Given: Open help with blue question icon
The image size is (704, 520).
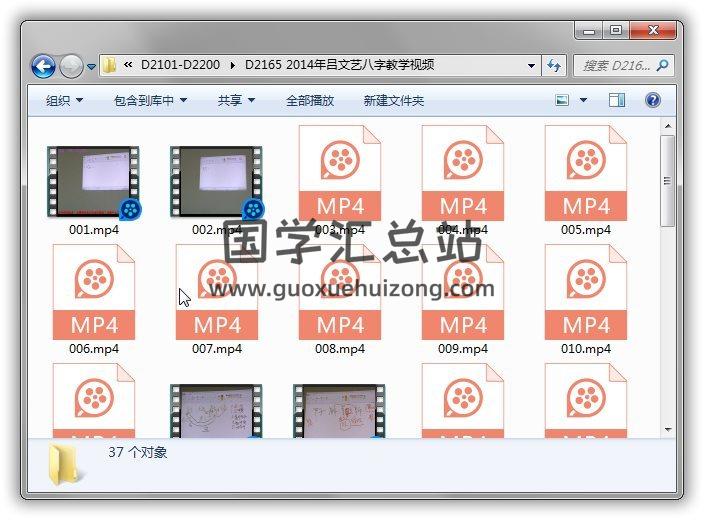Looking at the screenshot, I should tap(652, 100).
